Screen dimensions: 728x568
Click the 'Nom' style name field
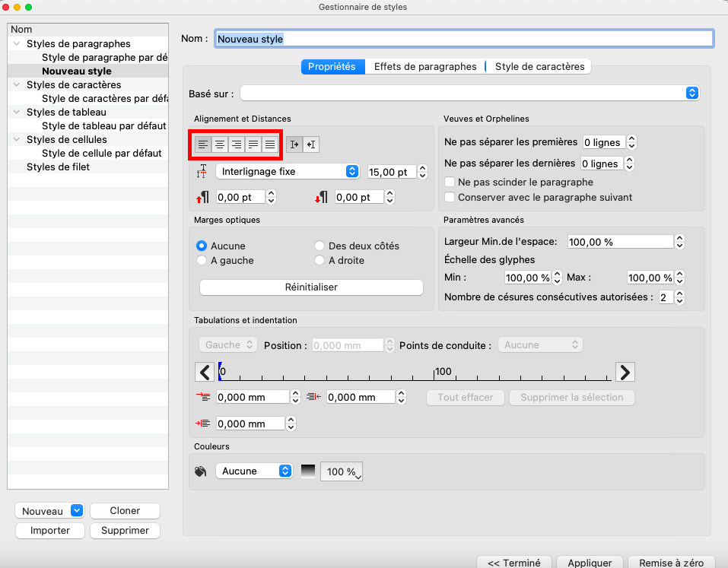[464, 39]
